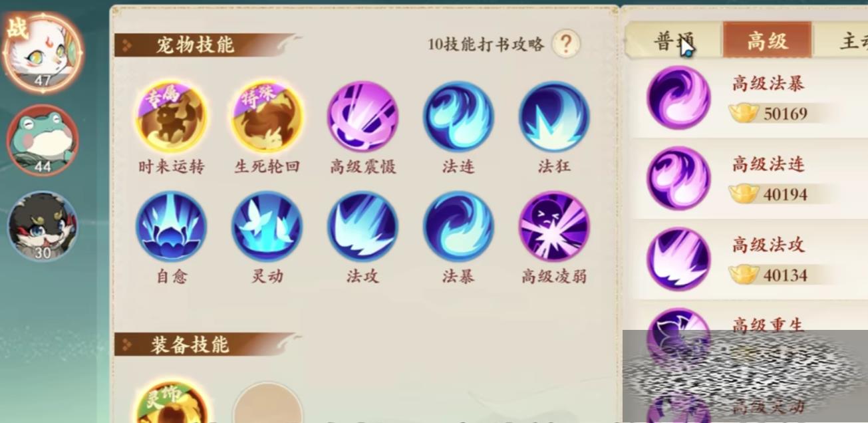Switch to the 高级 tab
Viewport: 868px width, 423px height.
(x=768, y=41)
